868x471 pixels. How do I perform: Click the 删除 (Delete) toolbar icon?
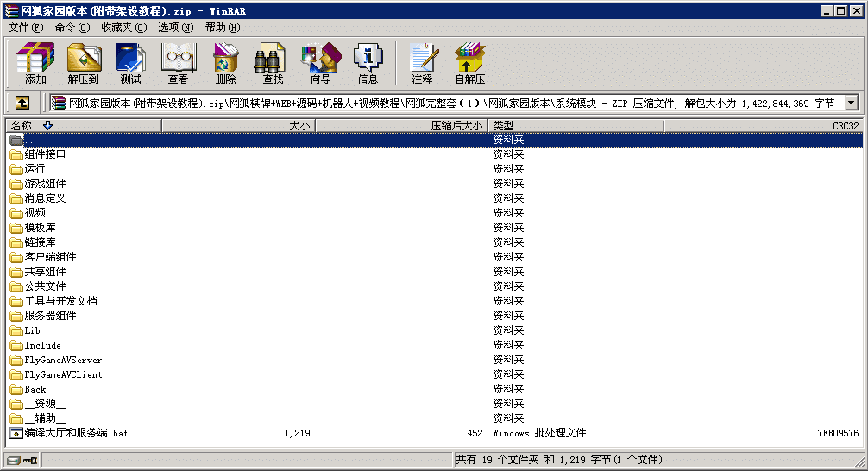[x=225, y=63]
